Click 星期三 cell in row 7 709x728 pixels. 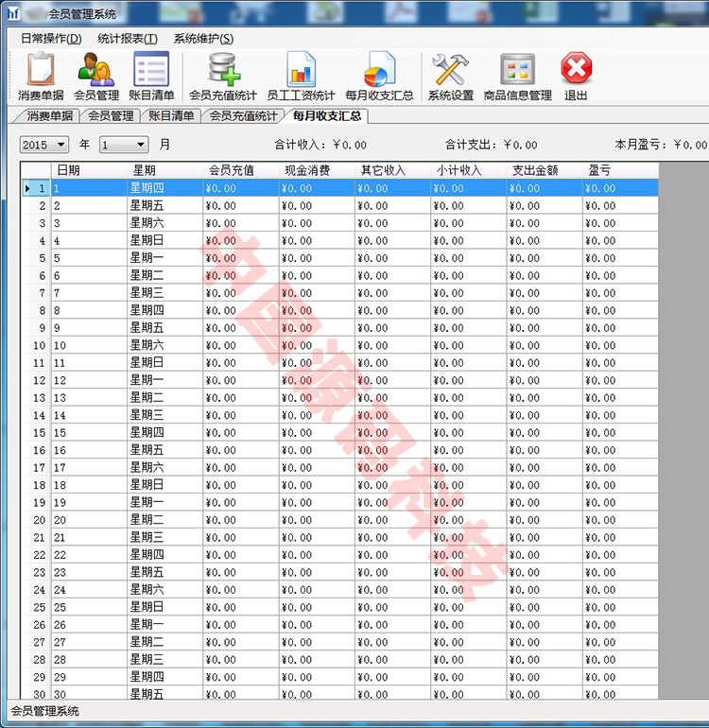coord(164,293)
